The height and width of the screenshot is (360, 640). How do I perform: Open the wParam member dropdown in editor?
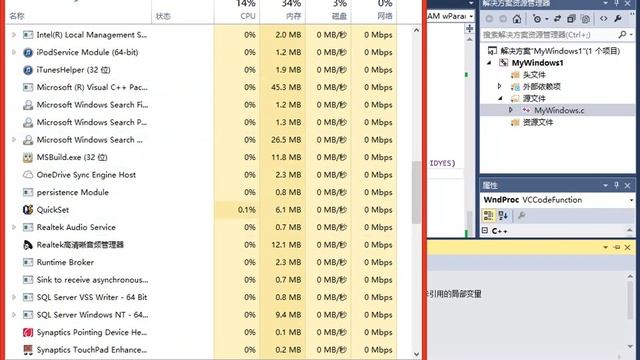click(471, 16)
